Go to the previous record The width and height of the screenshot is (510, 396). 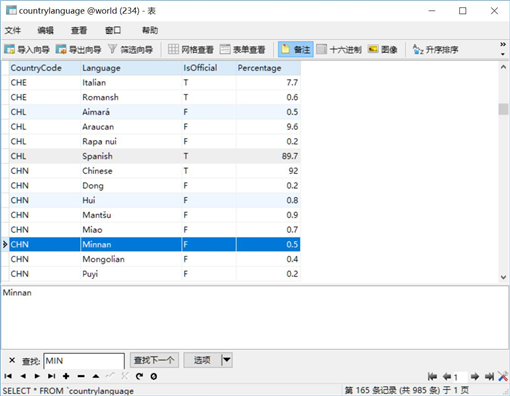point(23,376)
